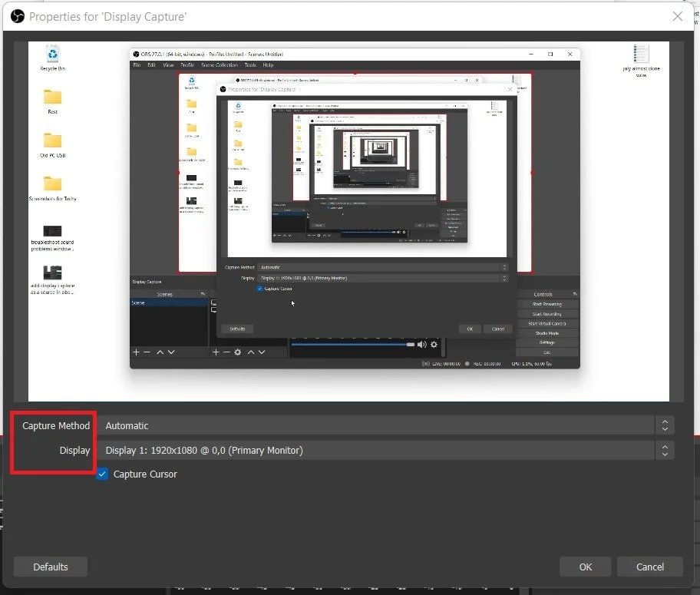
Task: Click the gear icon beside the previewed speaker icon
Action: (x=434, y=345)
